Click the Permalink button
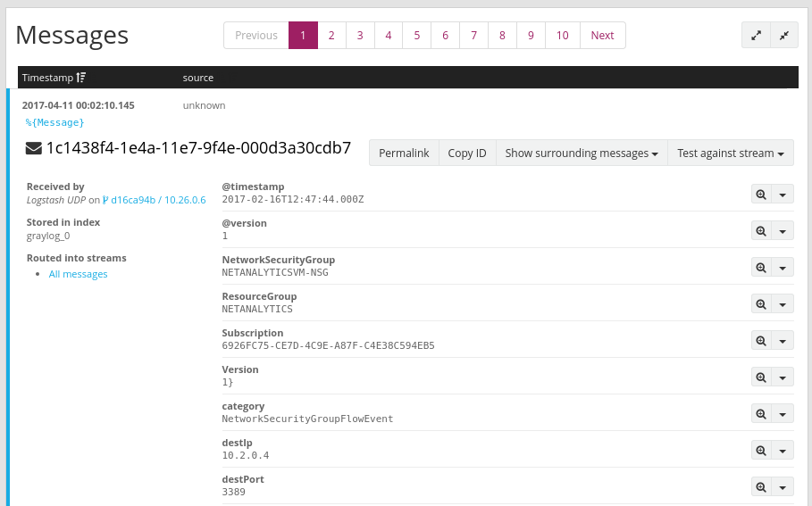 404,153
